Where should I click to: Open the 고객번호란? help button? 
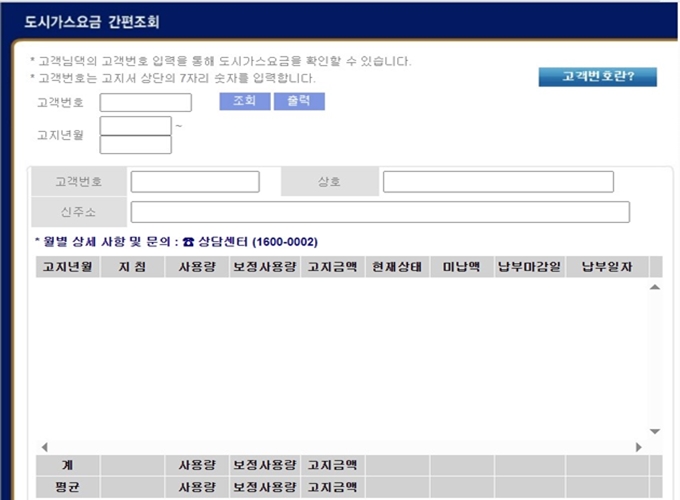(598, 77)
